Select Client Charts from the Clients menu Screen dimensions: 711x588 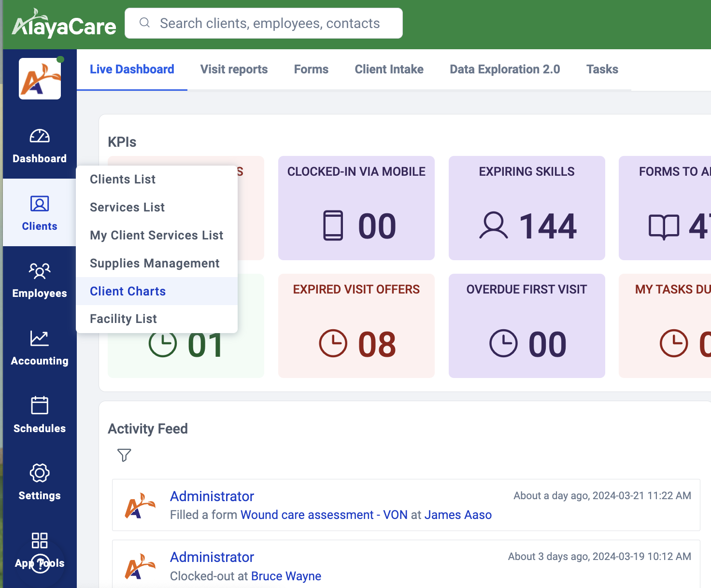click(x=128, y=291)
